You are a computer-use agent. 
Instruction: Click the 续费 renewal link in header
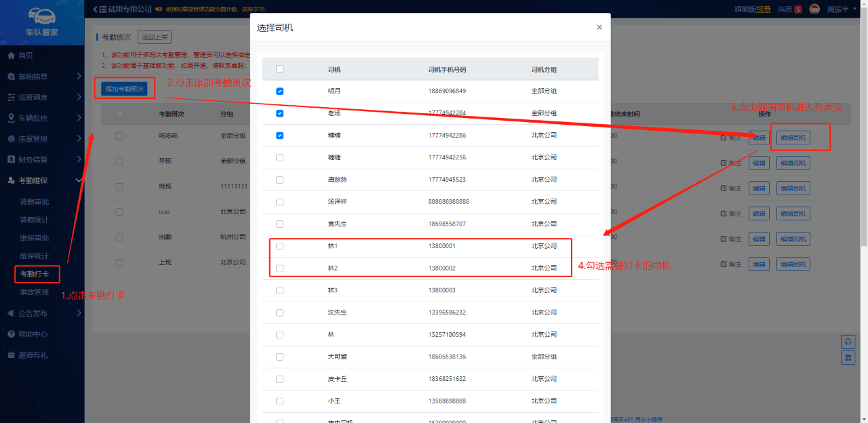pos(764,9)
